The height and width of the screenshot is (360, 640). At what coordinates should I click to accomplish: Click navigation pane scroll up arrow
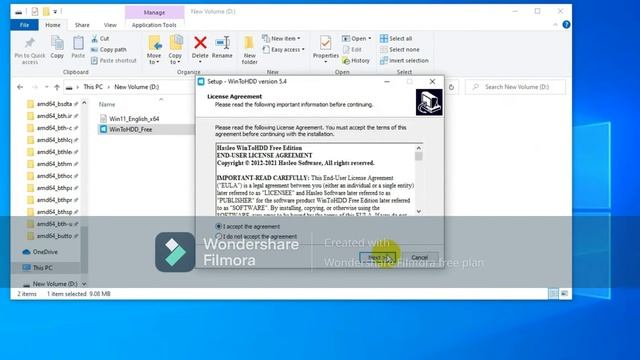point(84,103)
